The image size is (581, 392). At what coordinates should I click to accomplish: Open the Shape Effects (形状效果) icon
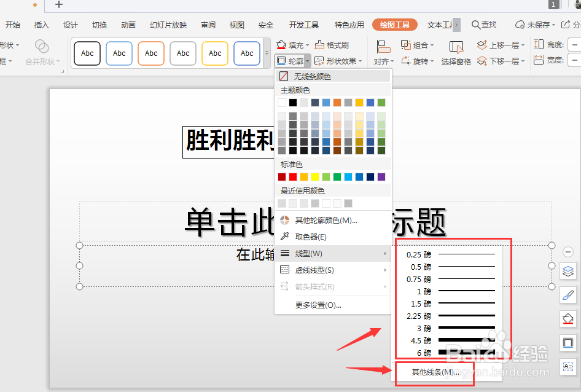pyautogui.click(x=319, y=61)
